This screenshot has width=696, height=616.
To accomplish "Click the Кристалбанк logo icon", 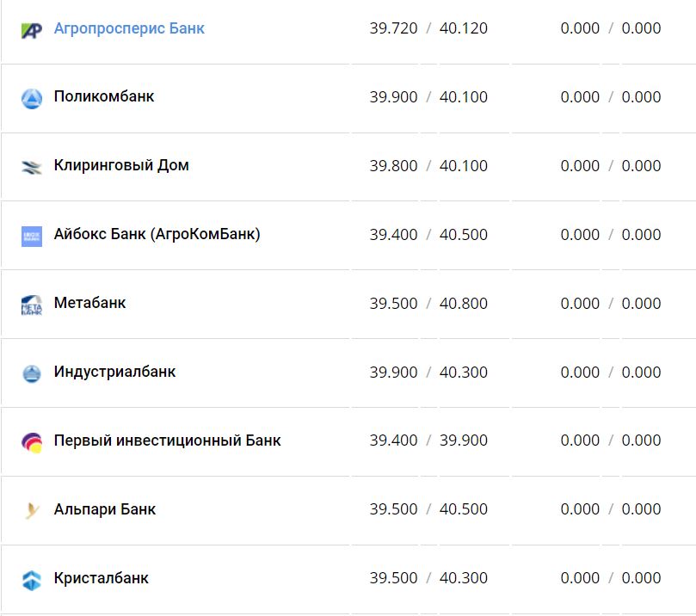I will 32,580.
